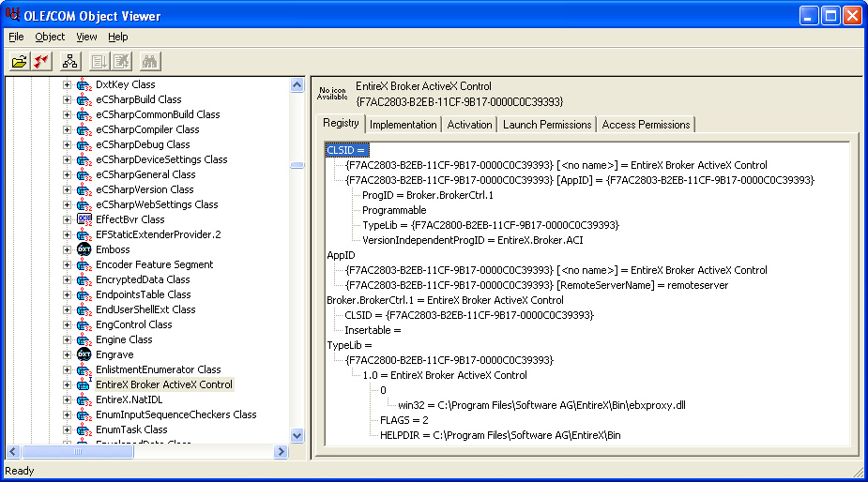
Task: Click the open folder Bind to File toolbar icon
Action: tap(20, 62)
